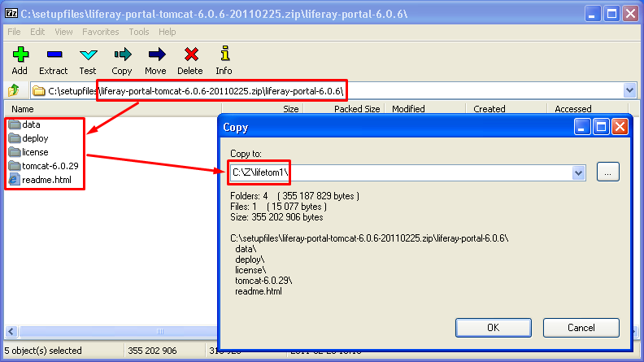Select the readme.html file
644x362 pixels.
(41, 180)
